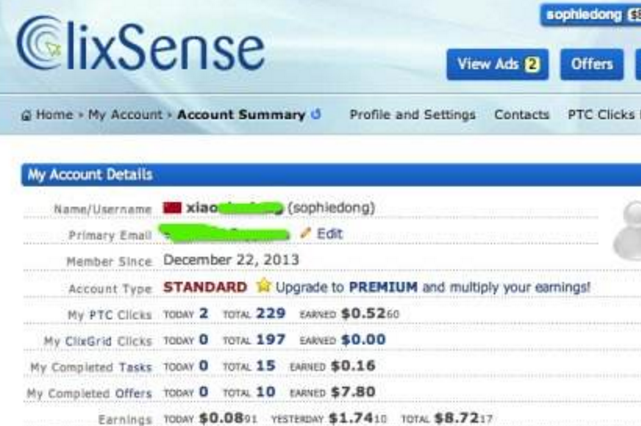Click the My PTC Clicks row label

tap(110, 315)
